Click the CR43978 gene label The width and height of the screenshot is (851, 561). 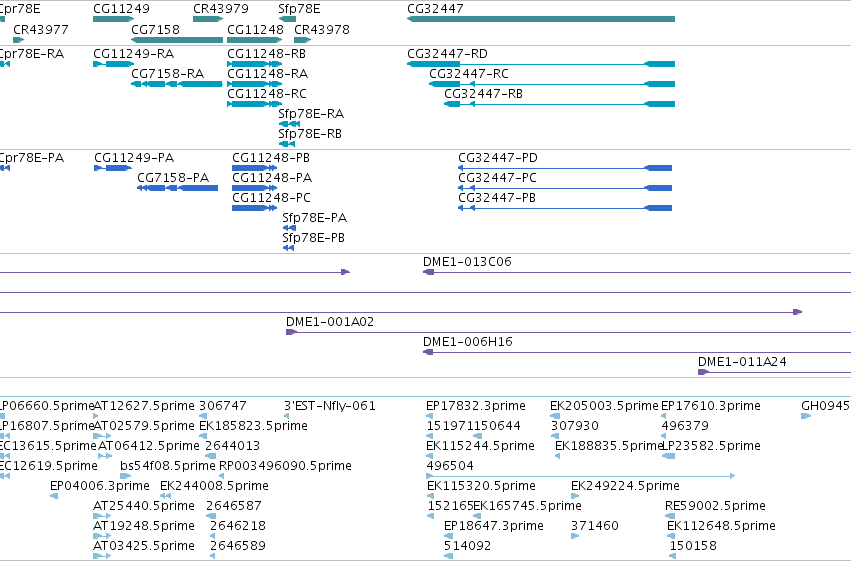[x=322, y=29]
